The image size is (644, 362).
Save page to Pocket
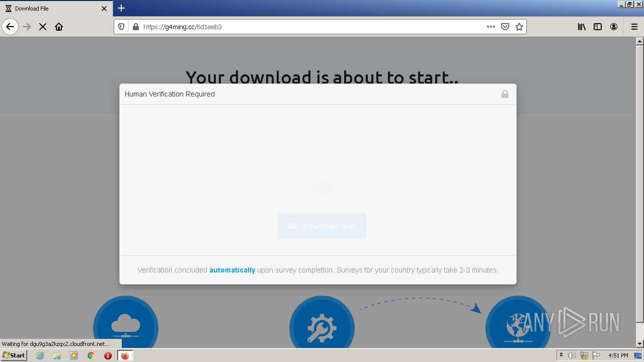[x=505, y=27]
